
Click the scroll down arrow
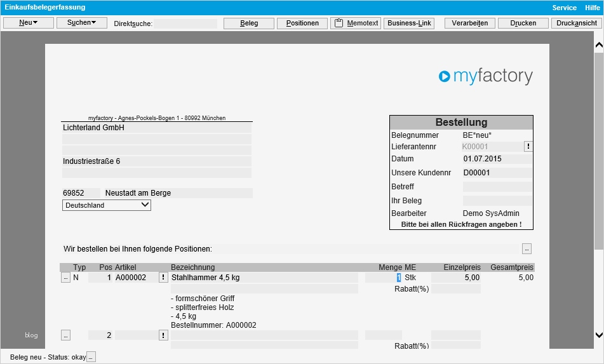click(599, 335)
